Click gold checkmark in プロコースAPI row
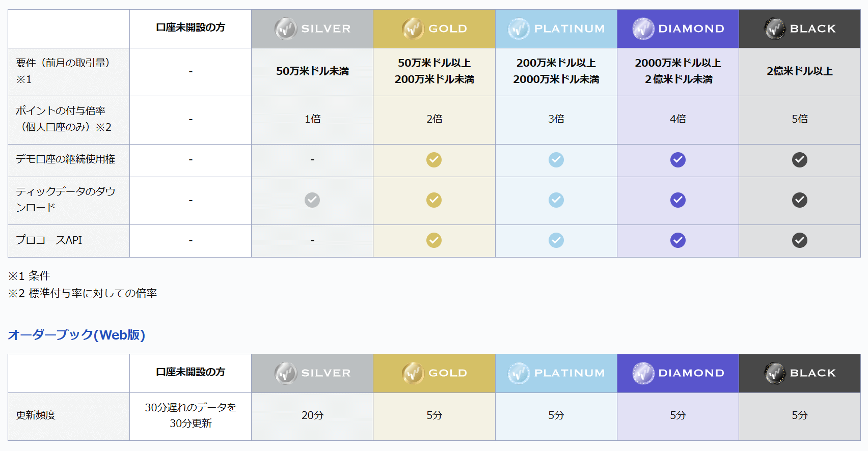The image size is (868, 451). coord(434,240)
